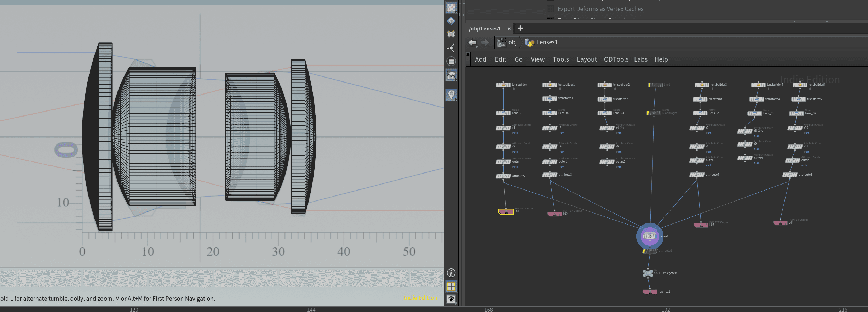
Task: Switch to the /obj/Lenses1 tab
Action: (484, 29)
